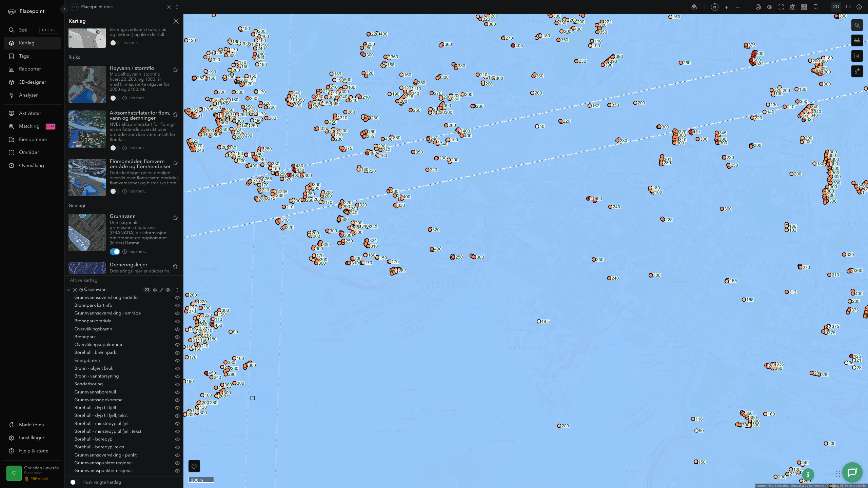Collapse the Grunnvann active layer group chevron
The width and height of the screenshot is (868, 488).
click(68, 290)
